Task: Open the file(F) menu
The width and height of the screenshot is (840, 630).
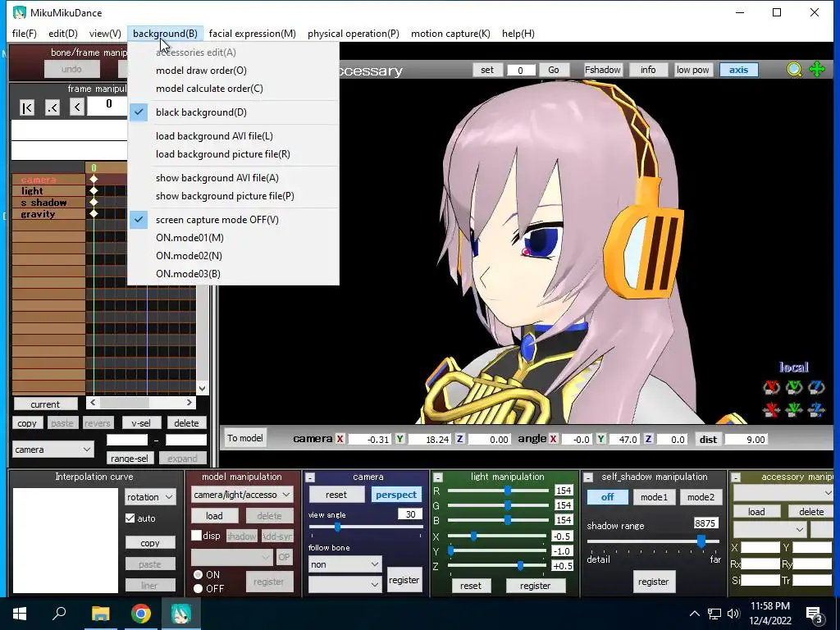Action: click(24, 33)
